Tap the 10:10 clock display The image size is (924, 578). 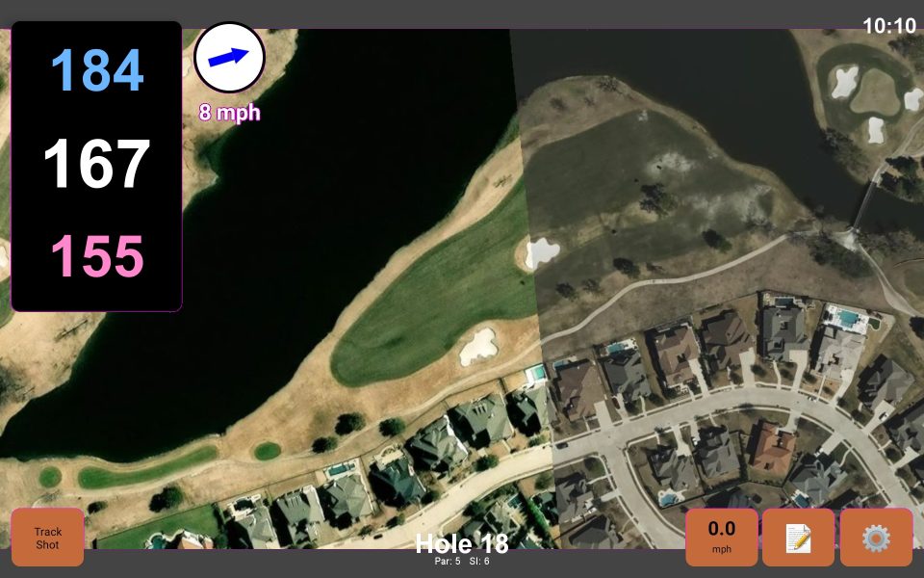[x=889, y=26]
